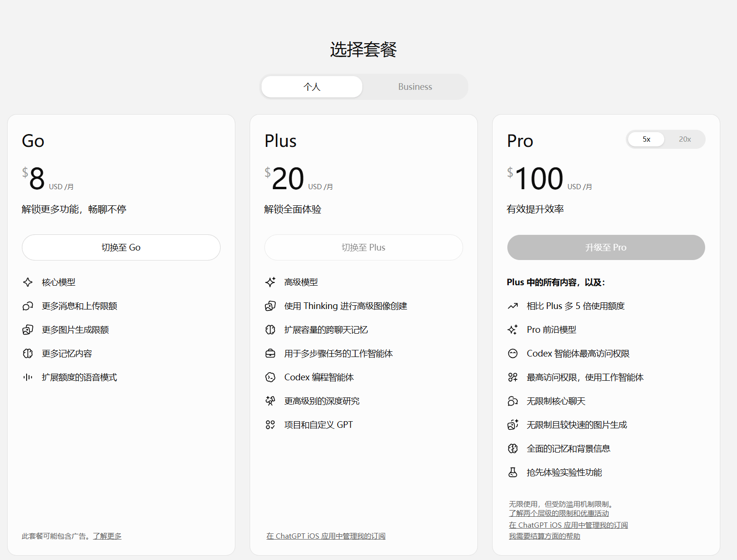
Task: Click the 升级至 Pro button
Action: click(x=606, y=247)
